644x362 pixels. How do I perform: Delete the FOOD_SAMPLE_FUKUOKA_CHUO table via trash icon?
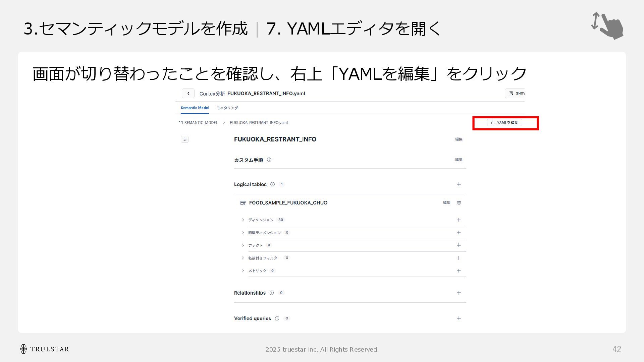click(459, 202)
